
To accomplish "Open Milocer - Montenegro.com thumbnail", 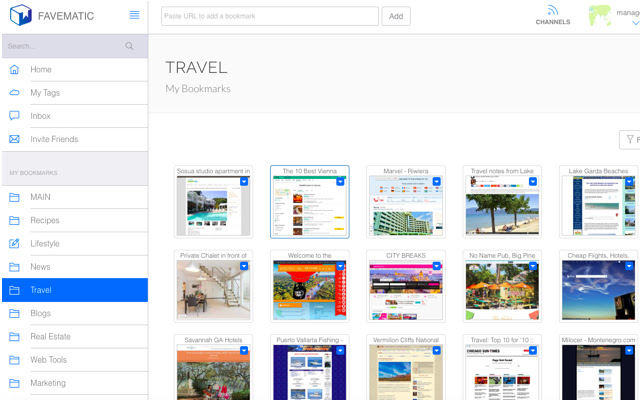I will click(x=599, y=372).
